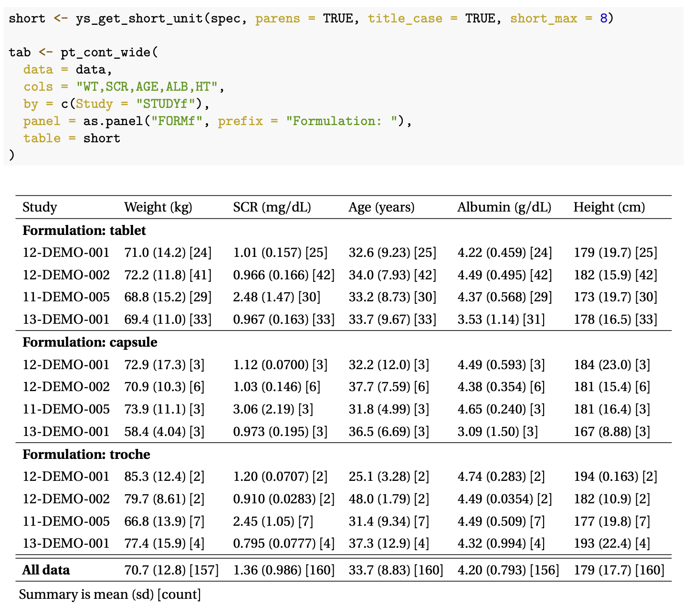The width and height of the screenshot is (692, 616).
Task: Click the height value 194 (0.163) [2]
Action: tap(615, 477)
